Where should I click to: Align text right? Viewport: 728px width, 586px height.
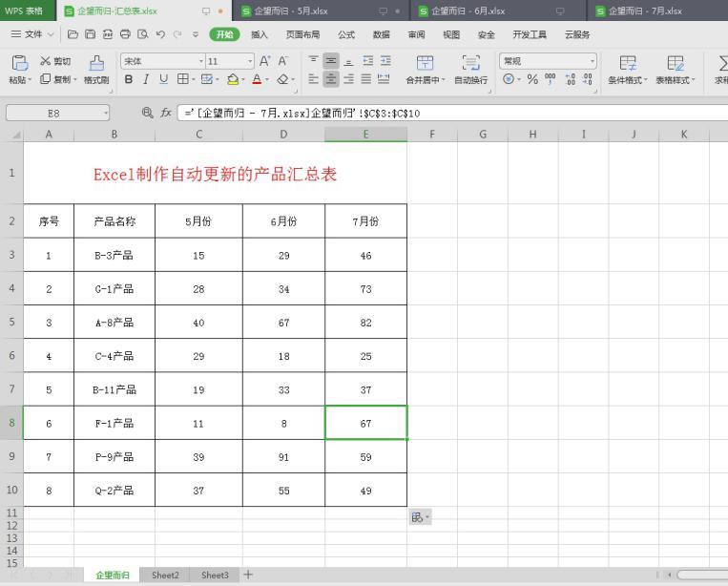click(348, 79)
